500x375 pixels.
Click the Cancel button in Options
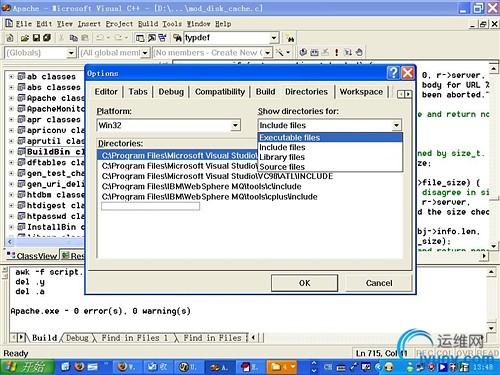[379, 283]
